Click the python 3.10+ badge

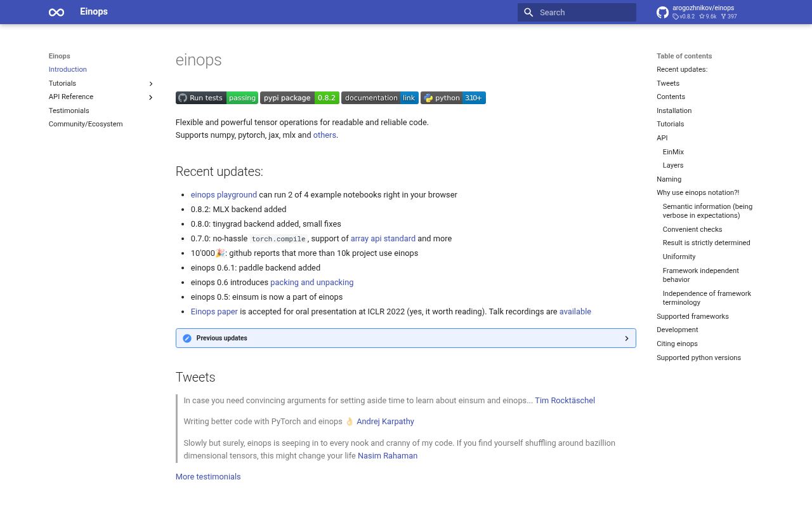[x=453, y=98]
